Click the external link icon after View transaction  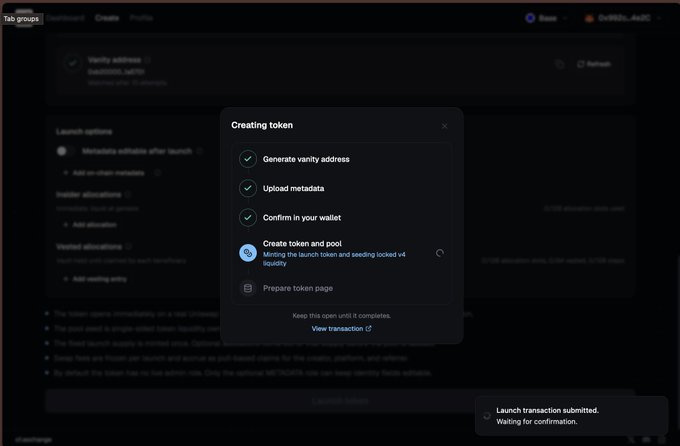(x=369, y=328)
